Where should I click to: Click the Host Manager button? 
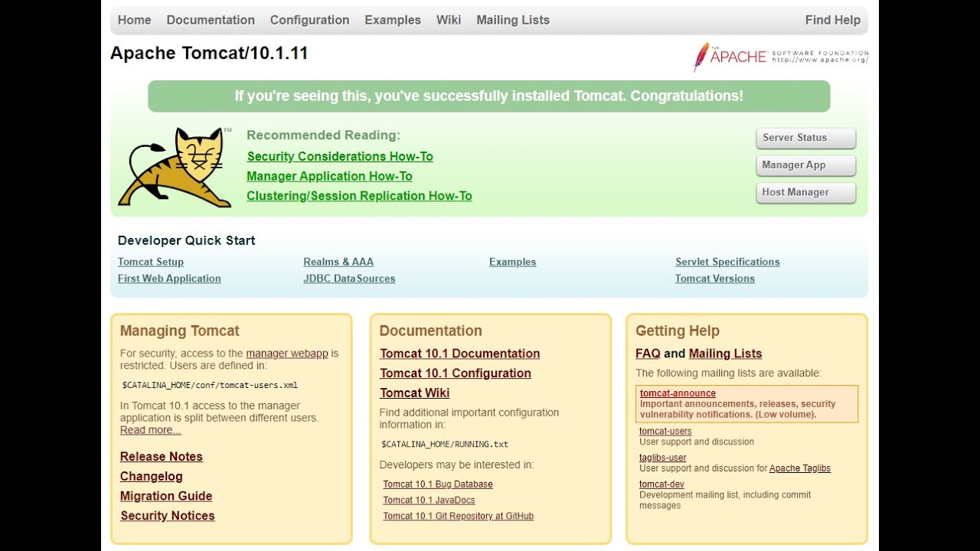[x=805, y=193]
